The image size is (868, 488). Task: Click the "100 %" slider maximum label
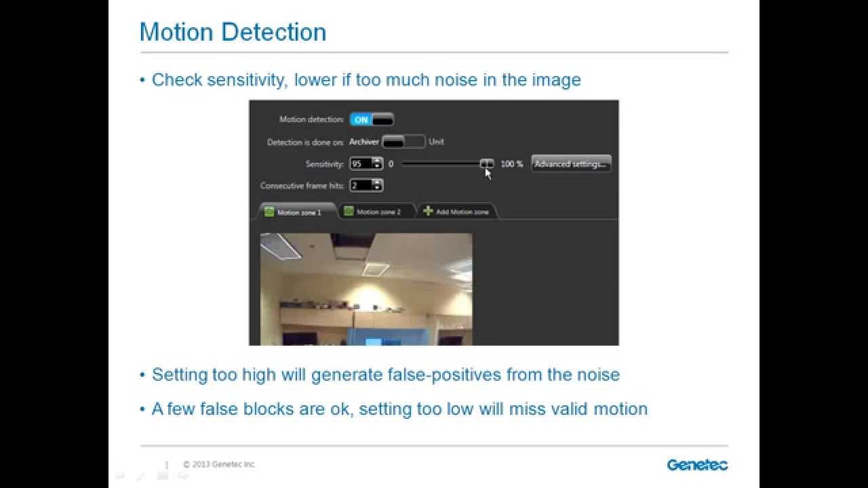512,164
